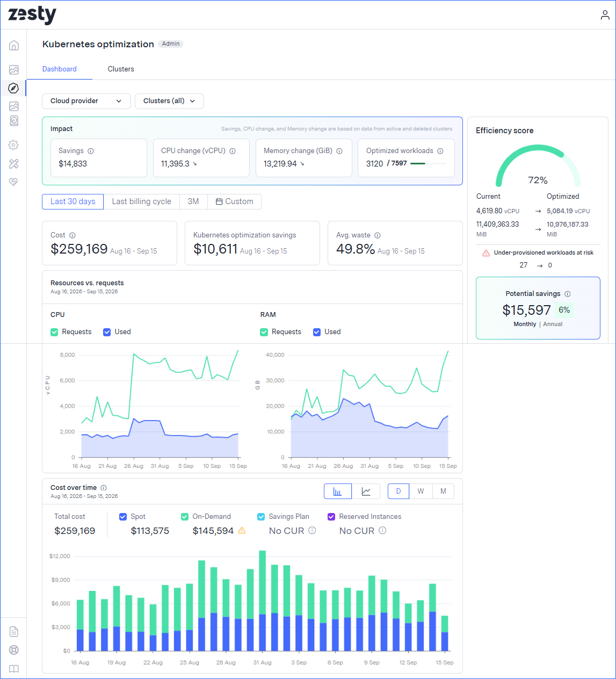The image size is (616, 679).
Task: Select Last billing cycle range
Action: (x=142, y=201)
